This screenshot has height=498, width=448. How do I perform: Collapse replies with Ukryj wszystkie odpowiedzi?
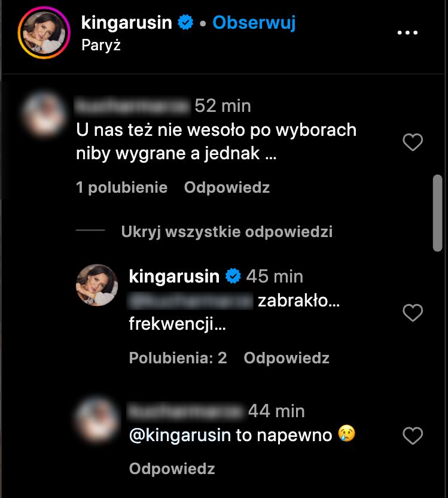(x=227, y=232)
